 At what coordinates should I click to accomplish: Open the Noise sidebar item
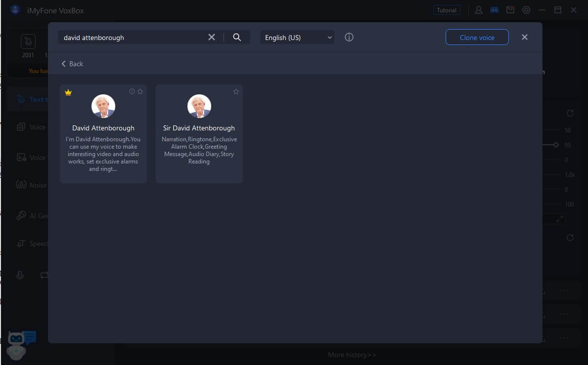coord(31,185)
